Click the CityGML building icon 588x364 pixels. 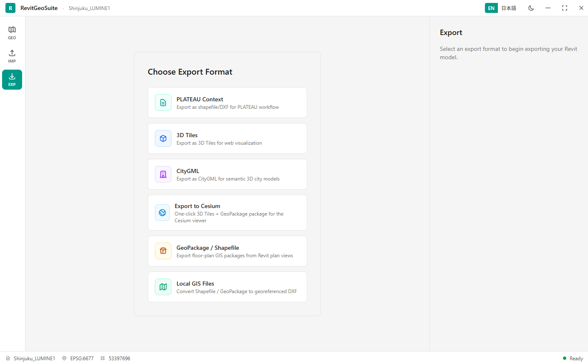[x=163, y=174]
